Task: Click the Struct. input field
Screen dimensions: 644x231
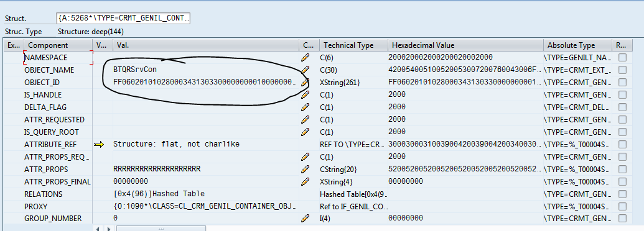Action: [x=123, y=18]
